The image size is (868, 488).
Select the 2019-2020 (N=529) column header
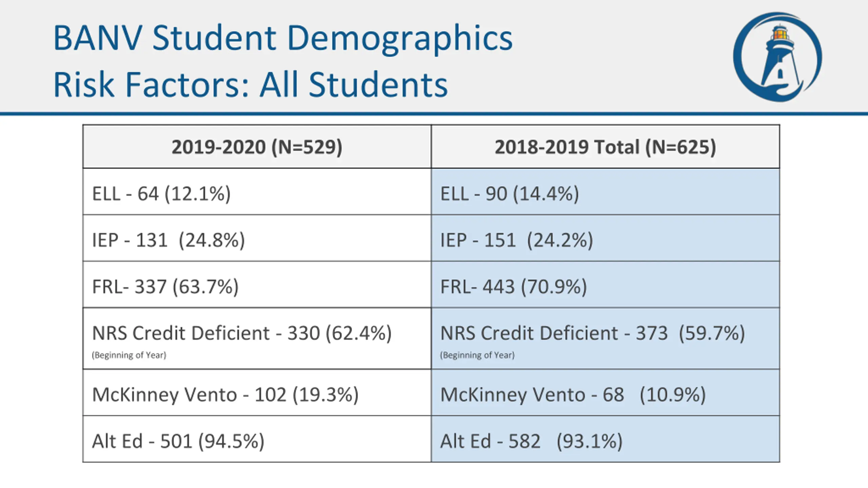click(257, 147)
